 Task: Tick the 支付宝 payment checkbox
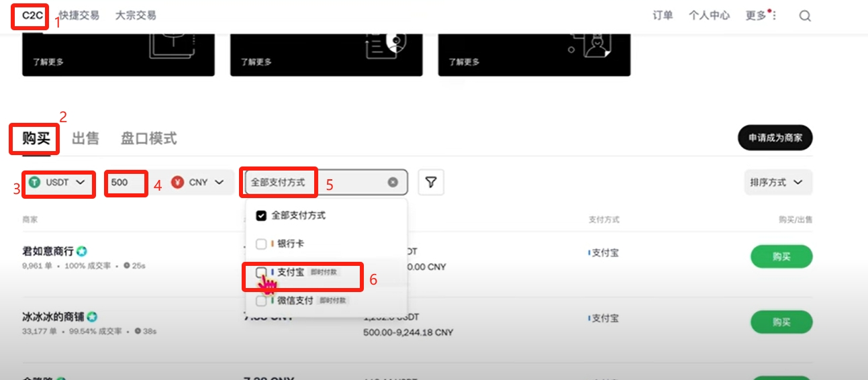(x=261, y=273)
